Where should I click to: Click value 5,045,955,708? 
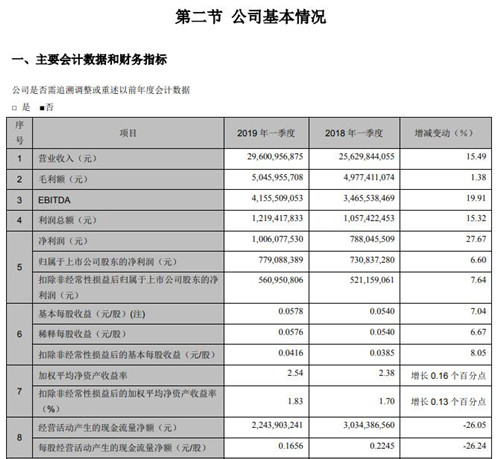pyautogui.click(x=277, y=177)
